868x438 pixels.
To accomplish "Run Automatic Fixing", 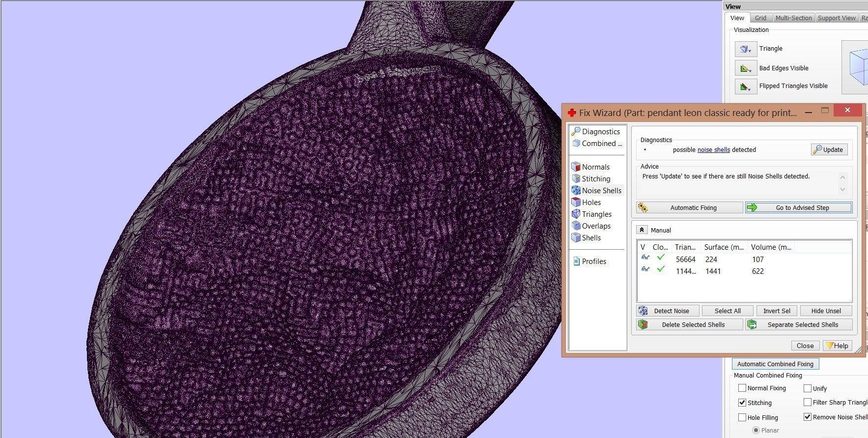I will pos(689,207).
